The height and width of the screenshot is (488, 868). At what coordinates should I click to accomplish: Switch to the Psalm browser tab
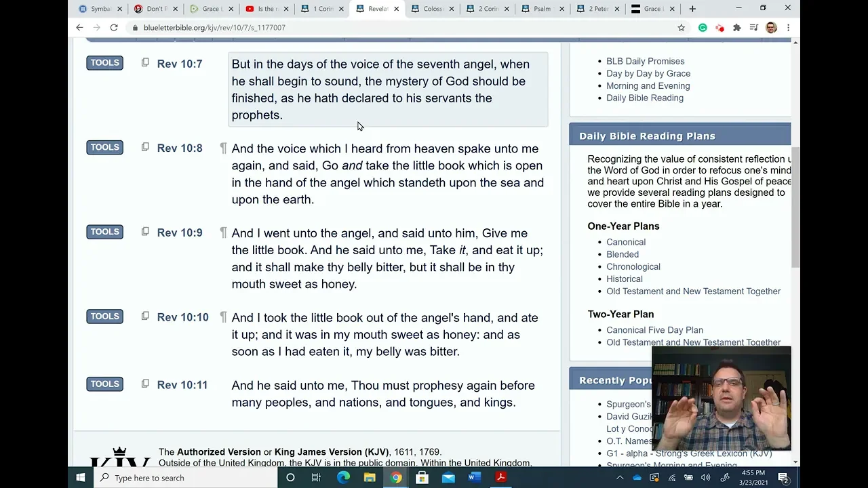point(542,9)
